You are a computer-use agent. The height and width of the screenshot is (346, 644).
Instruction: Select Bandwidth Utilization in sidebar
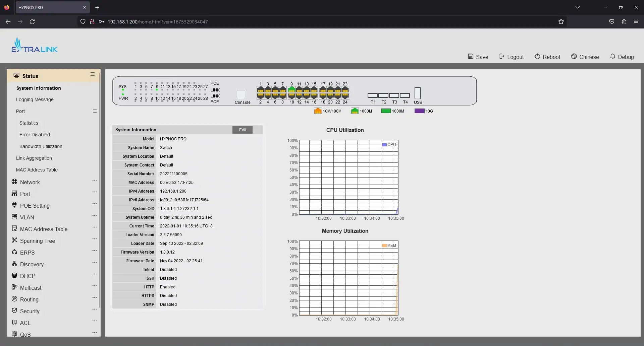click(x=41, y=146)
